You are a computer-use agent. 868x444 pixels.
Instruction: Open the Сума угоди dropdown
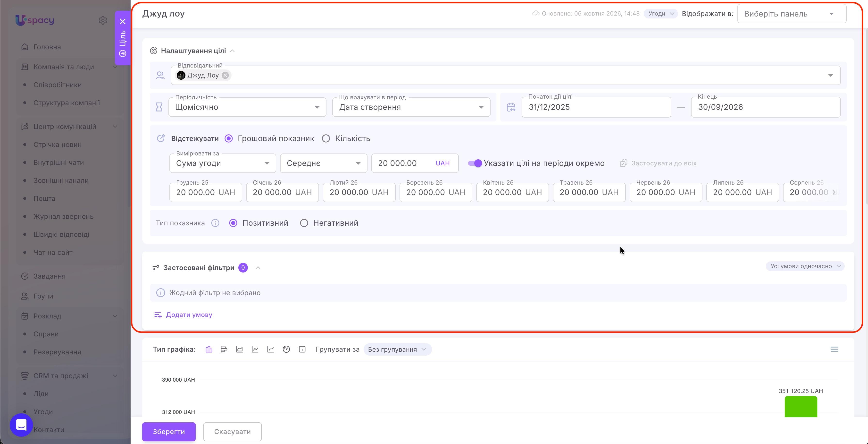(223, 163)
